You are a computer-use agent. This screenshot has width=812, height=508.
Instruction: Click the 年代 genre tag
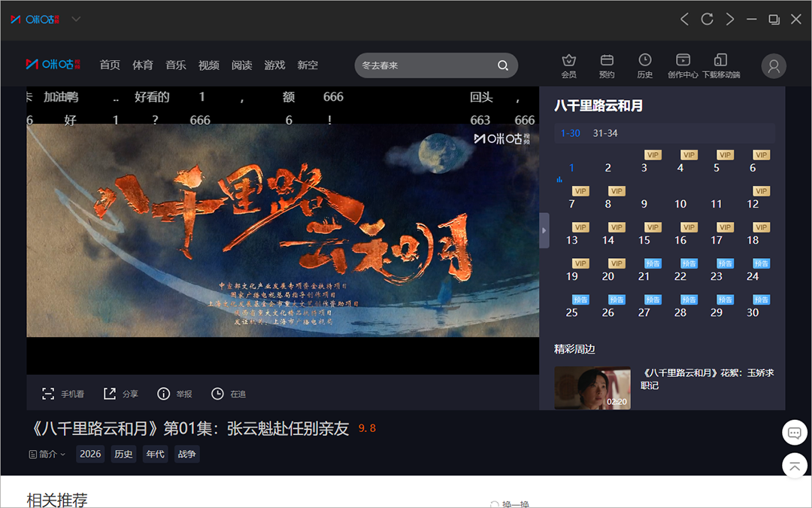click(156, 454)
